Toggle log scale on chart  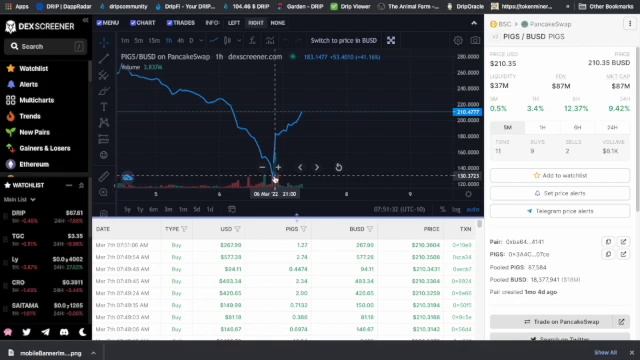click(x=456, y=209)
